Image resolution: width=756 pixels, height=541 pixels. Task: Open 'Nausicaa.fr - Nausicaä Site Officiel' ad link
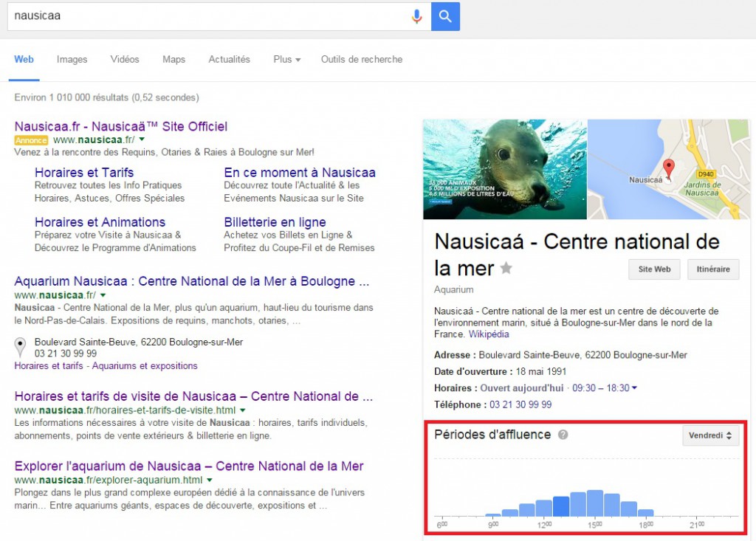(x=120, y=126)
